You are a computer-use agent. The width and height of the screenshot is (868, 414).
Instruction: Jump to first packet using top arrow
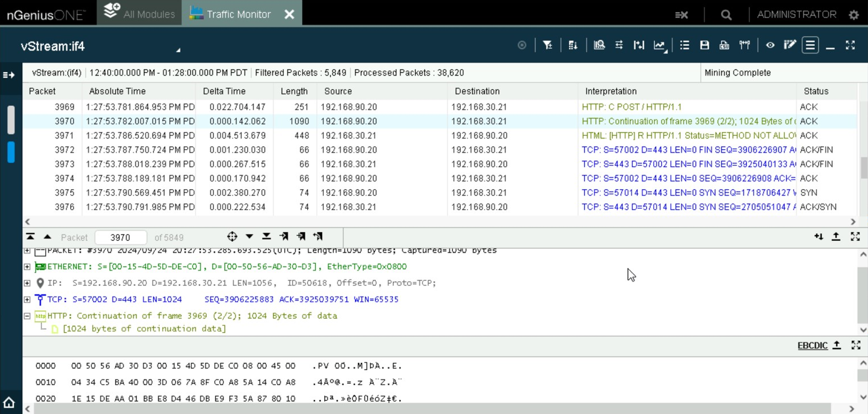[30, 236]
